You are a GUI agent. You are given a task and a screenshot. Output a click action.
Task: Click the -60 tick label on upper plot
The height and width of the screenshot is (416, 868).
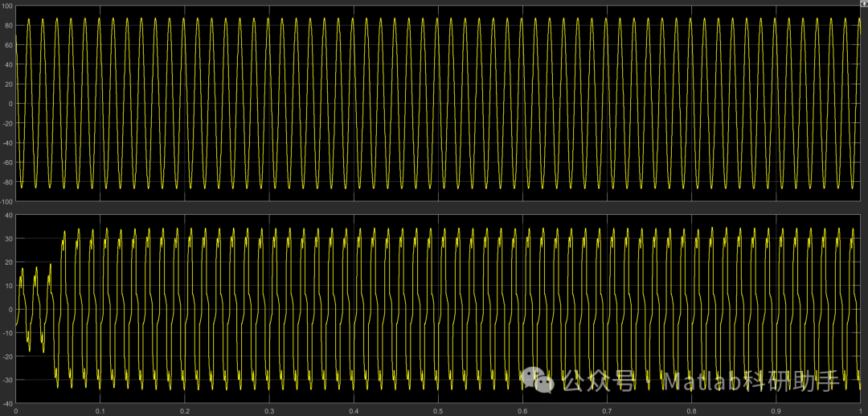8,163
